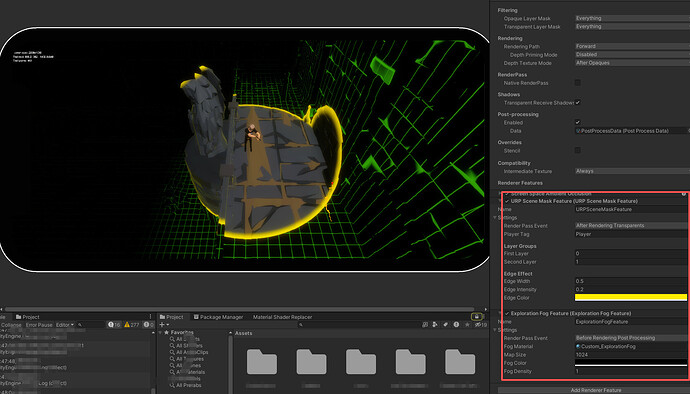
Task: Toggle URP Scene Mask Feature checkbox
Action: [507, 201]
